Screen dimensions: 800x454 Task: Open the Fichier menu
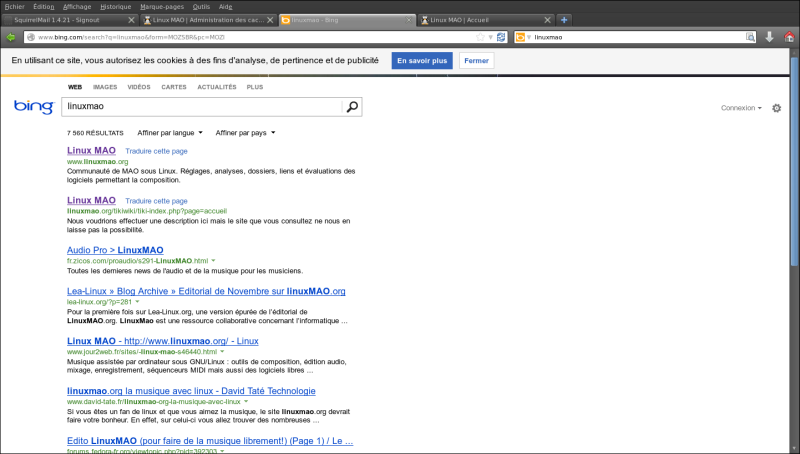coord(15,7)
